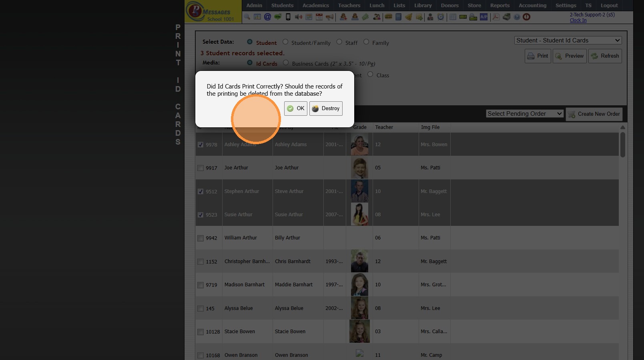
Task: Choose Id Cards media option
Action: click(250, 62)
